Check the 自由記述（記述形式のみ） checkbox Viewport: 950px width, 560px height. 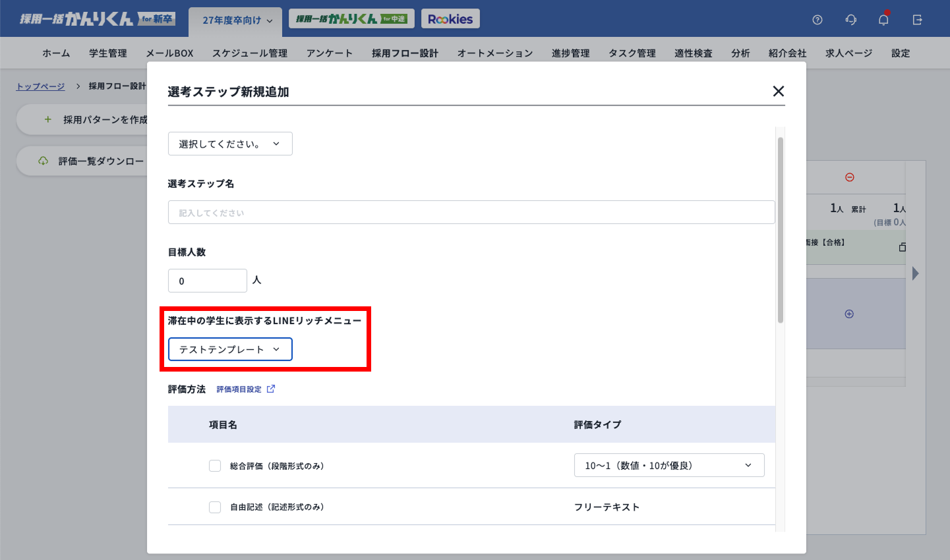215,507
